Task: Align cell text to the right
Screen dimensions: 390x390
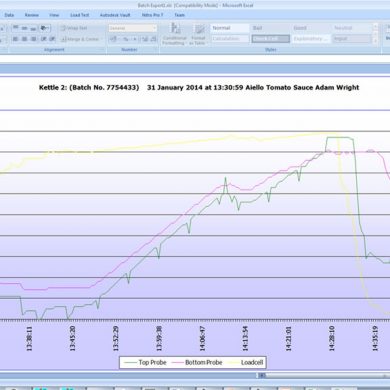Action: click(33, 39)
